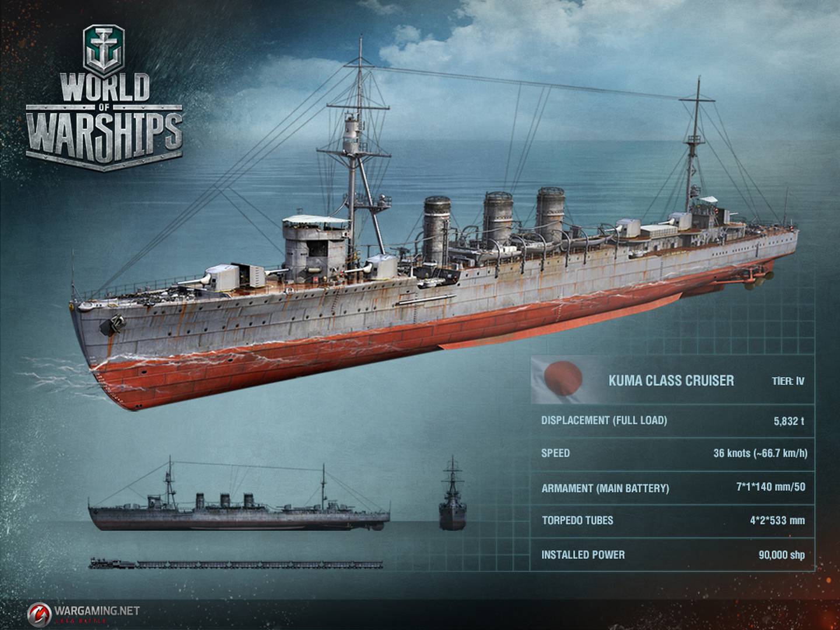Click the 90,000 shp power value
Screen dimensions: 840x630
[x=782, y=555]
